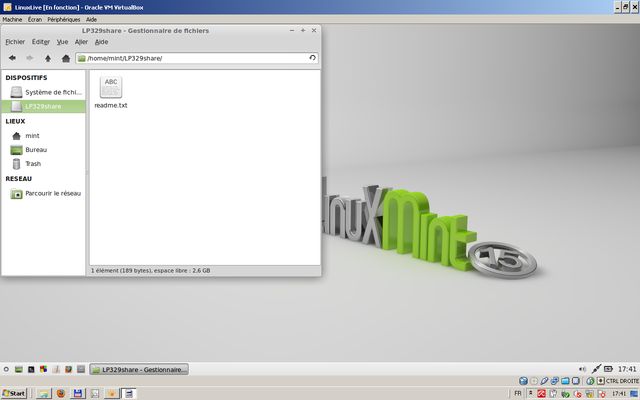Click the floppy disk taskbar icon
Image resolution: width=640 pixels, height=400 pixels.
pos(78,393)
